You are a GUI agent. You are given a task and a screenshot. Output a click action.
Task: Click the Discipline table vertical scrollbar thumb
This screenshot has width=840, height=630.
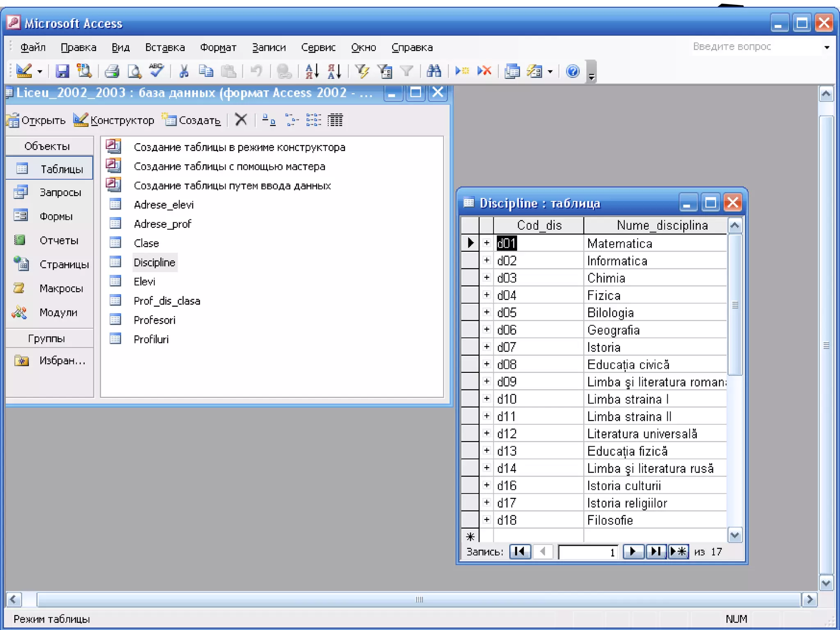click(735, 306)
